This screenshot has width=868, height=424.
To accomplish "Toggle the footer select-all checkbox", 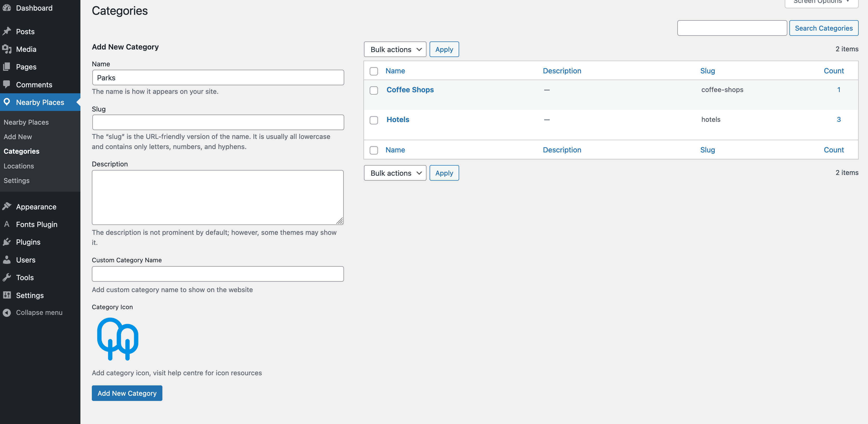I will point(374,150).
